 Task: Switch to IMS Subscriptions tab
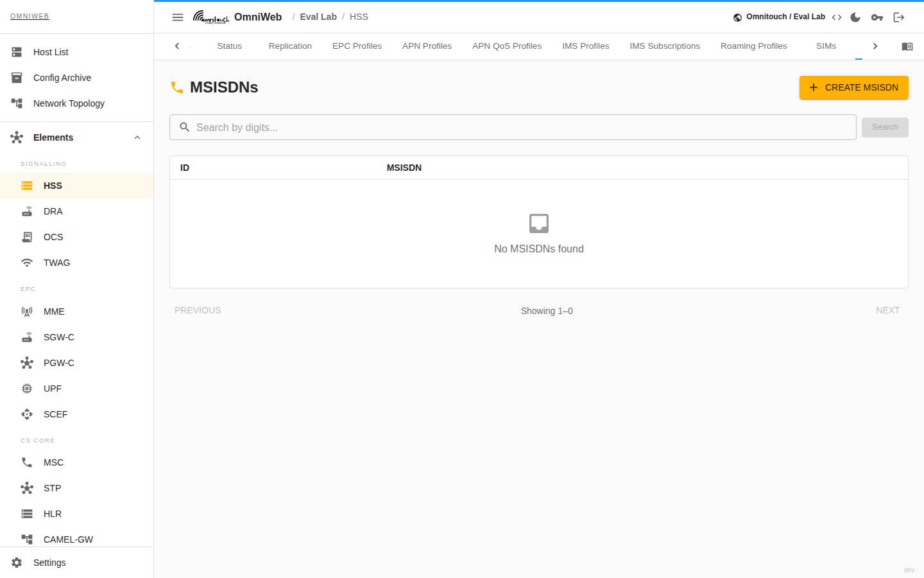pyautogui.click(x=665, y=46)
